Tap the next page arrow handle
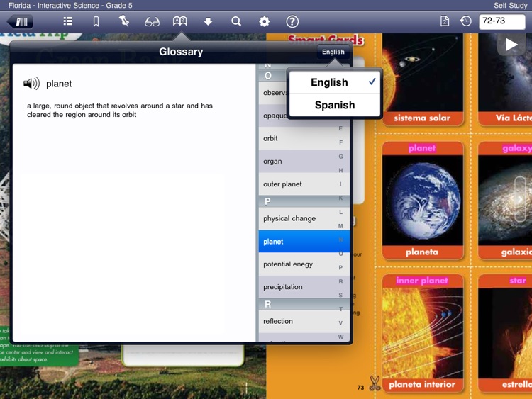This screenshot has width=532, height=399. 520,199
